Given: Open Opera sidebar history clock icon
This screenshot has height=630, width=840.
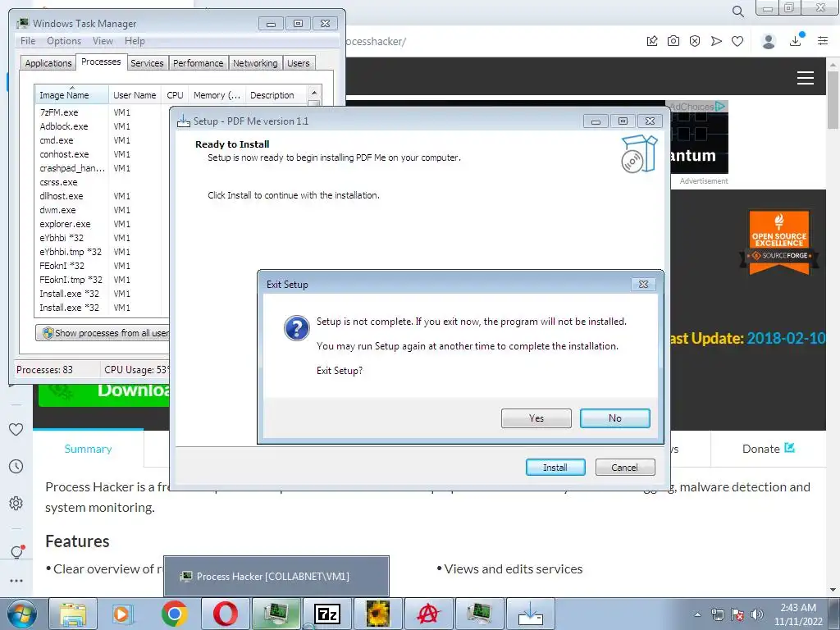Looking at the screenshot, I should tap(16, 467).
